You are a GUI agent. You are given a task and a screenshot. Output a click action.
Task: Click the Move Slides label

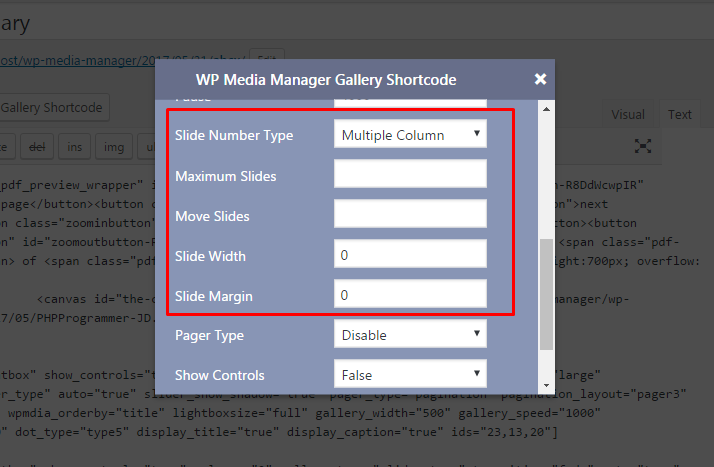(x=212, y=216)
